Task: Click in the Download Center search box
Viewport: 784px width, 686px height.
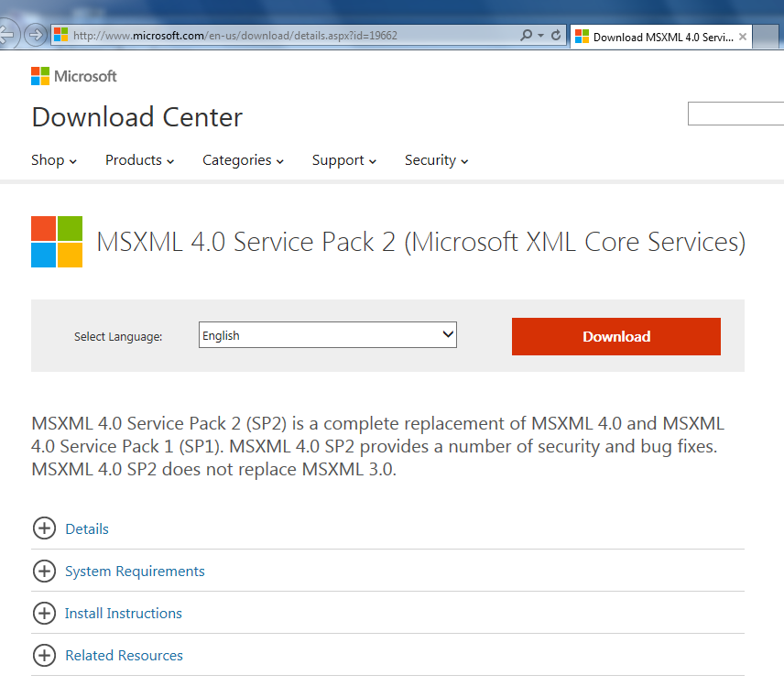Action: coord(735,114)
